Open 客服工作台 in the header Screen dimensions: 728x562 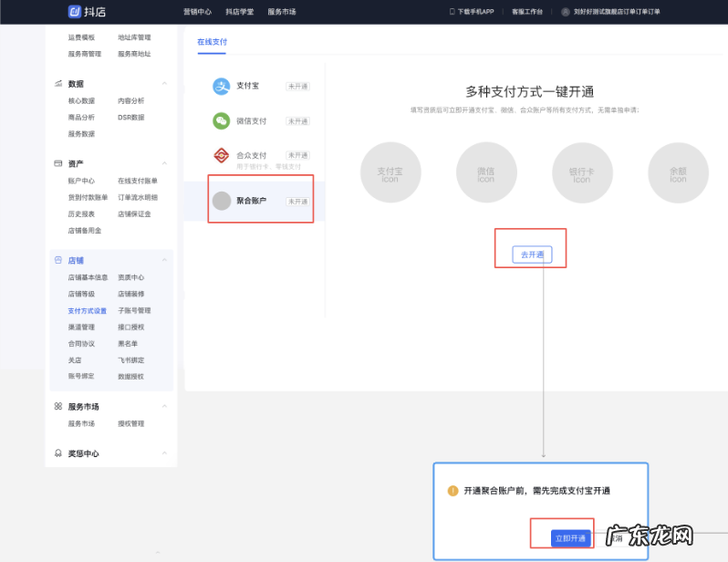(527, 12)
